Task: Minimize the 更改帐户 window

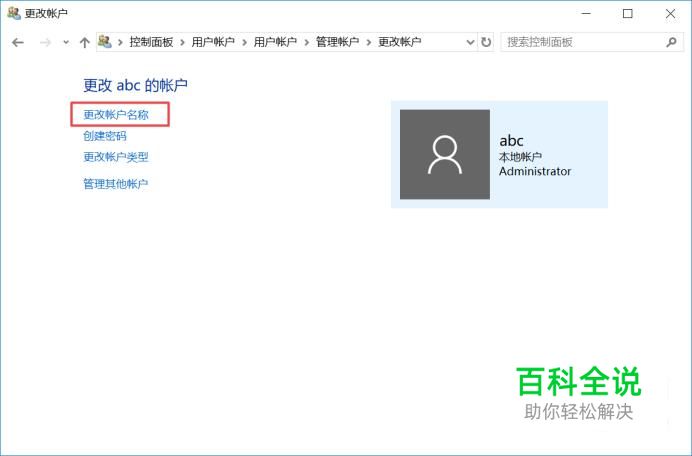Action: pos(586,14)
